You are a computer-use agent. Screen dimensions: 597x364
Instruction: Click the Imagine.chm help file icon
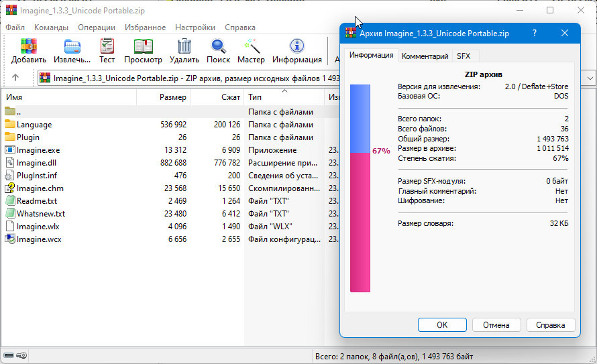10,188
